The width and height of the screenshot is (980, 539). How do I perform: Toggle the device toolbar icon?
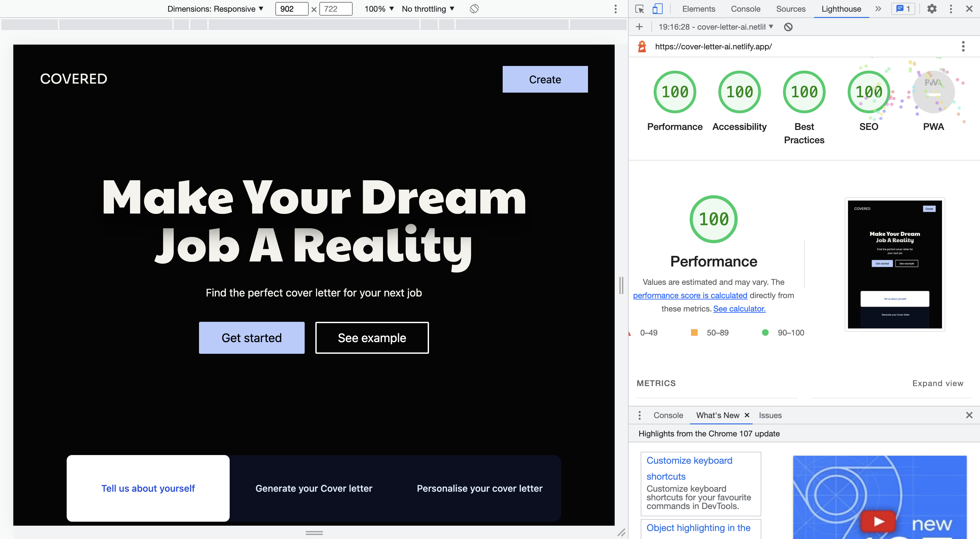pyautogui.click(x=657, y=9)
